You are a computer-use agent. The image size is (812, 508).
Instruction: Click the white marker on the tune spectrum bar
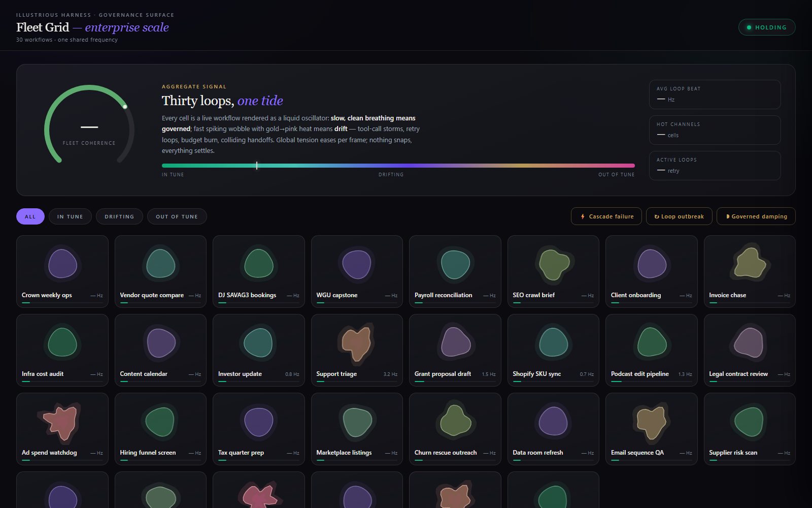[x=257, y=166]
